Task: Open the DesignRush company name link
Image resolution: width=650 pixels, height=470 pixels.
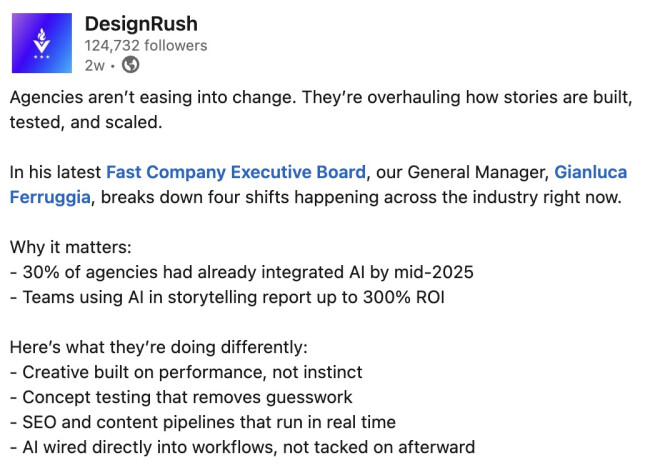Action: (x=141, y=22)
